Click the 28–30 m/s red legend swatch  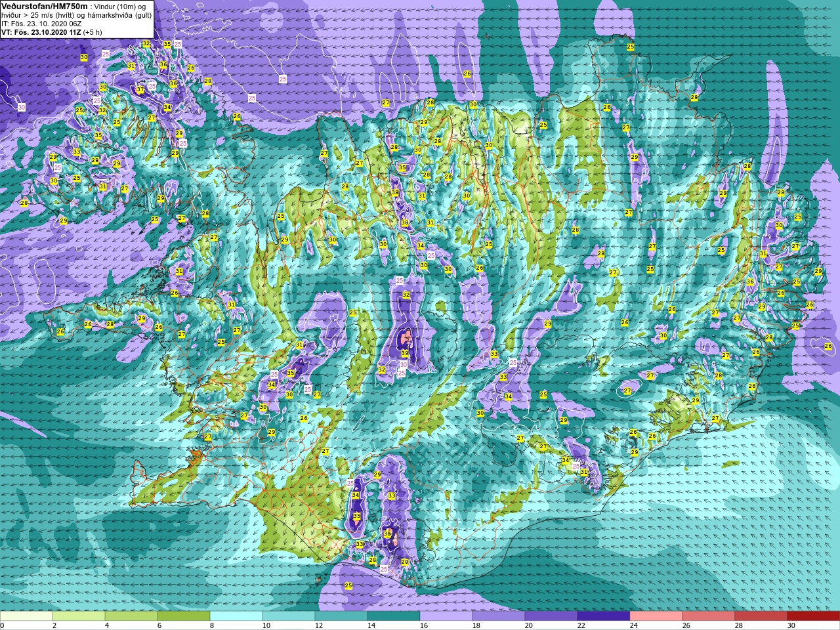(x=761, y=616)
